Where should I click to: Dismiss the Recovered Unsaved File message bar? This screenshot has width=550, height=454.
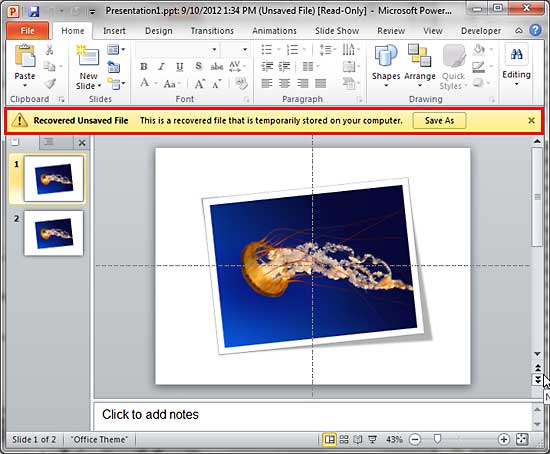[531, 121]
